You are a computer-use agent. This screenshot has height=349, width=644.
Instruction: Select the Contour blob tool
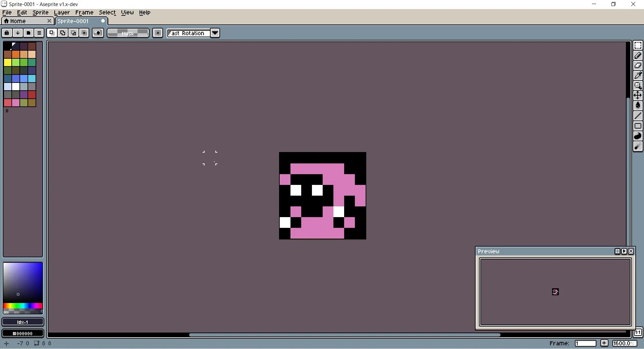coord(638,136)
